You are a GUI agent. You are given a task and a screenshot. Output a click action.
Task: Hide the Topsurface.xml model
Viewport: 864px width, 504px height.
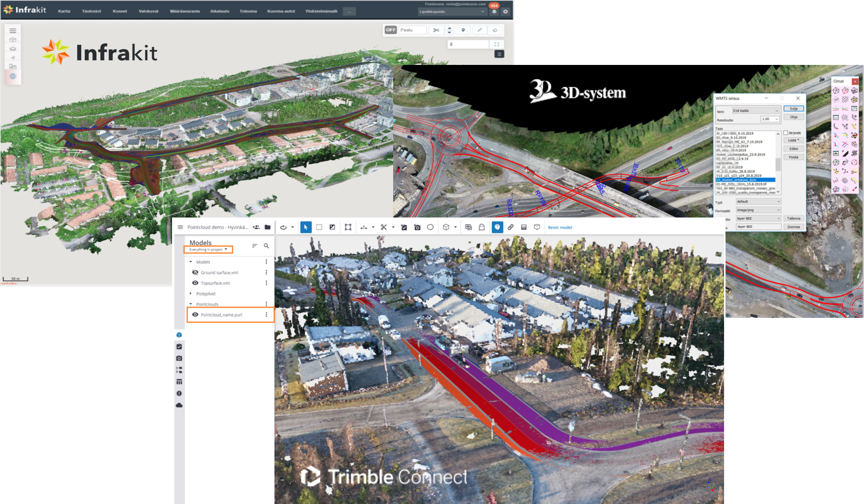[195, 283]
